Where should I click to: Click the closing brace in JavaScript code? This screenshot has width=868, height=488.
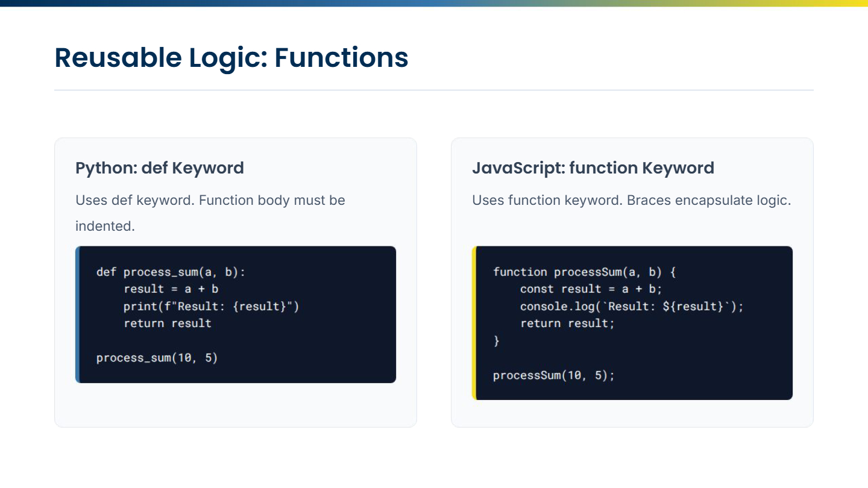[497, 341]
